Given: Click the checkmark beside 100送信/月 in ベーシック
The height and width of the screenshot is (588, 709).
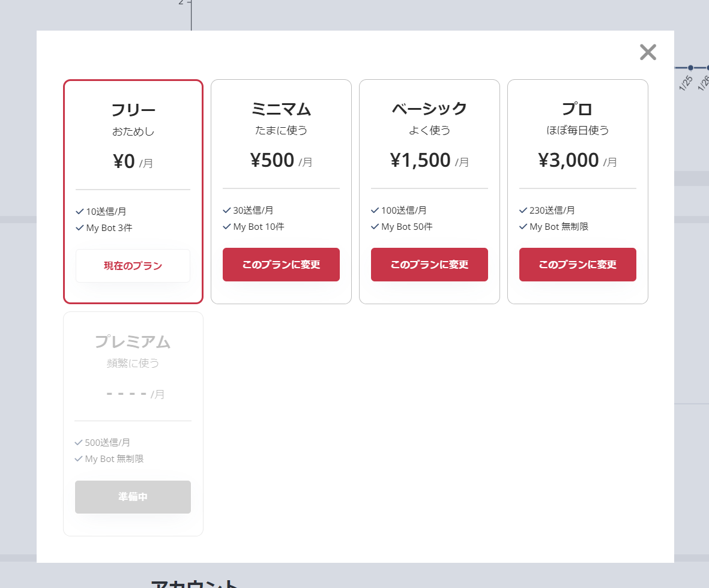Looking at the screenshot, I should pos(375,210).
